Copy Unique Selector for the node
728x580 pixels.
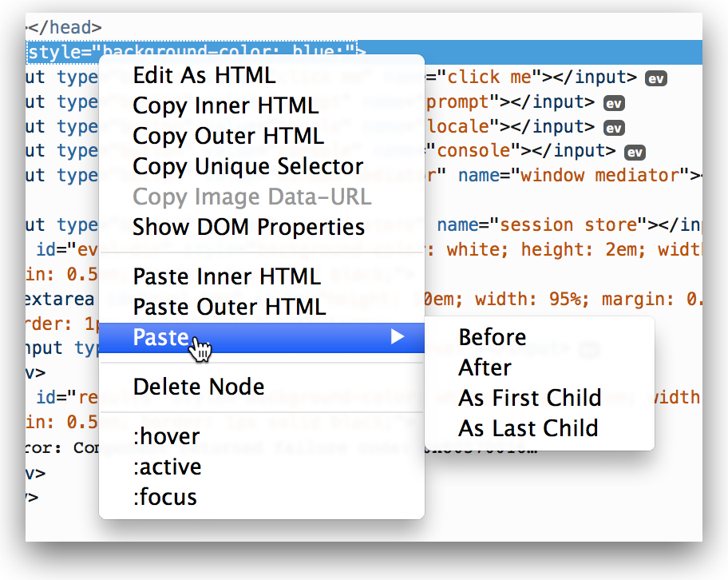(x=248, y=166)
